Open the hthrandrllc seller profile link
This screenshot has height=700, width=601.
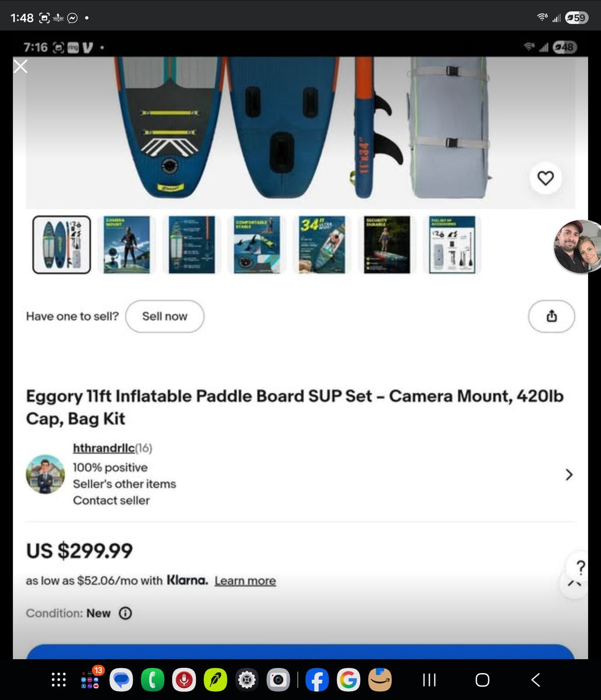pos(104,448)
